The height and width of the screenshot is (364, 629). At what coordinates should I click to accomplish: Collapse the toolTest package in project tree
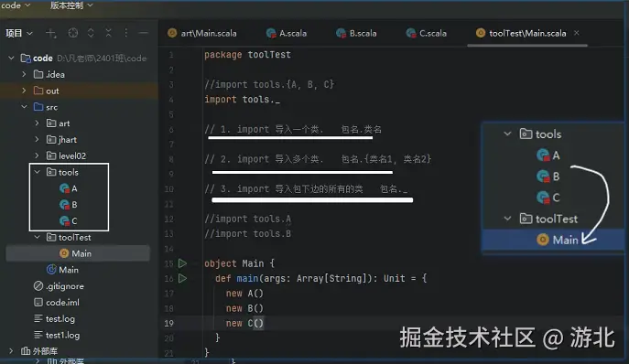pos(37,237)
